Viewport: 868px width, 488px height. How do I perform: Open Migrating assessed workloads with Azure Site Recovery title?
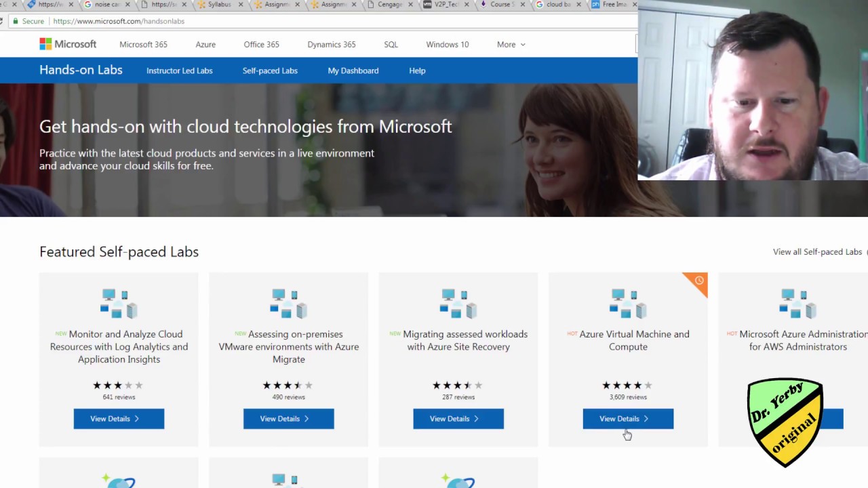click(x=458, y=340)
